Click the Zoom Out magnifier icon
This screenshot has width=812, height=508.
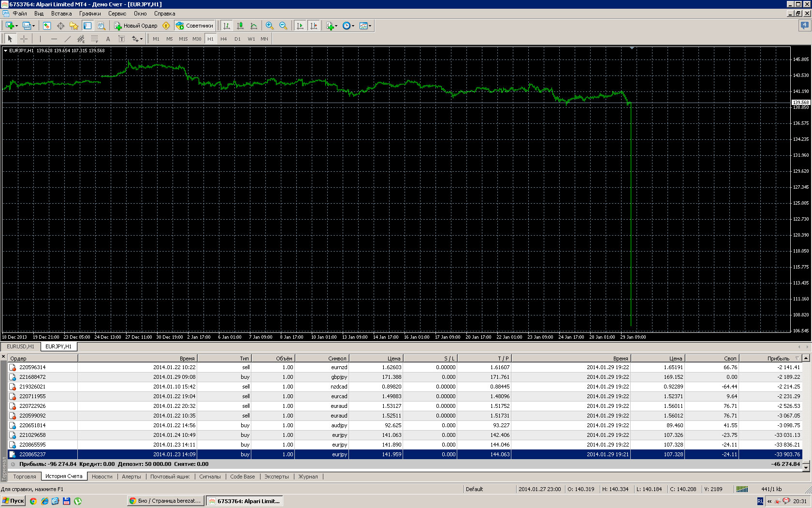point(283,26)
